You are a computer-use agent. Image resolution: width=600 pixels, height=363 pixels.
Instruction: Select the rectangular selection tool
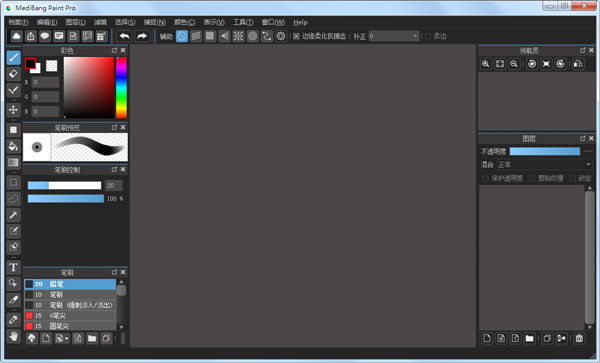point(13,182)
